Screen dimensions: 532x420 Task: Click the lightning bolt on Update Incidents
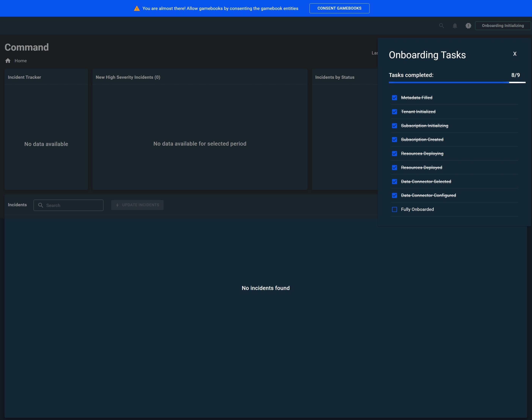(117, 205)
